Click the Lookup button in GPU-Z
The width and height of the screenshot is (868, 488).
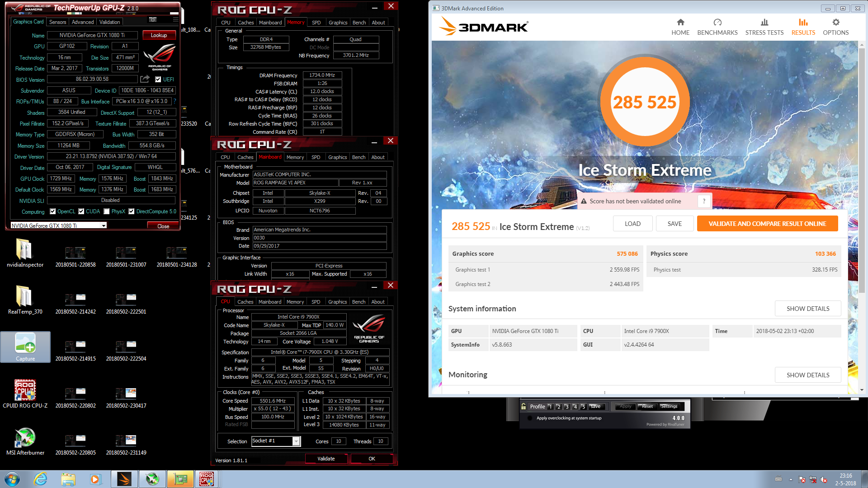coord(159,35)
